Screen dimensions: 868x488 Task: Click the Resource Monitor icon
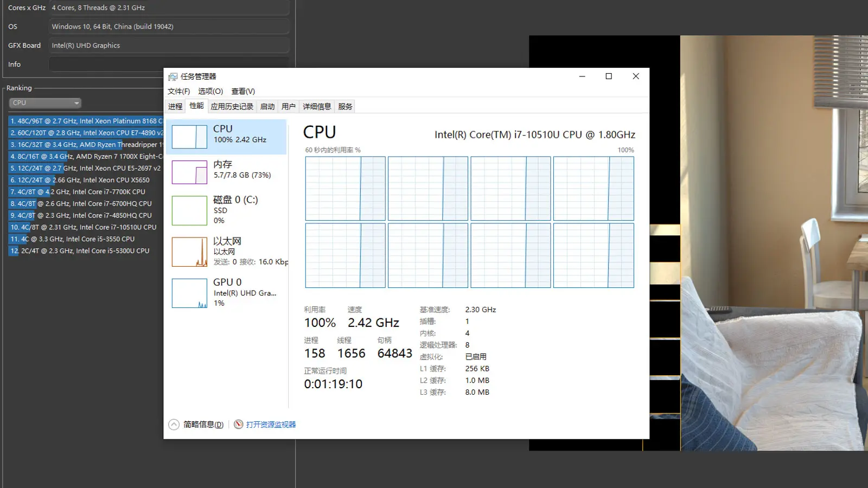[239, 425]
